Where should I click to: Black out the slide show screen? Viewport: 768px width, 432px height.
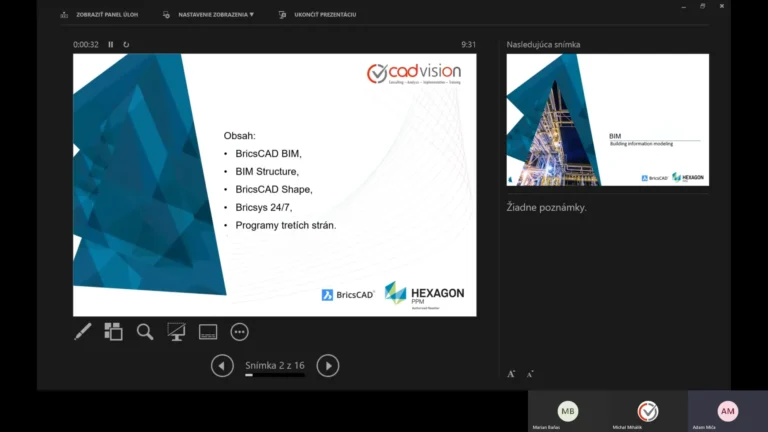click(176, 332)
